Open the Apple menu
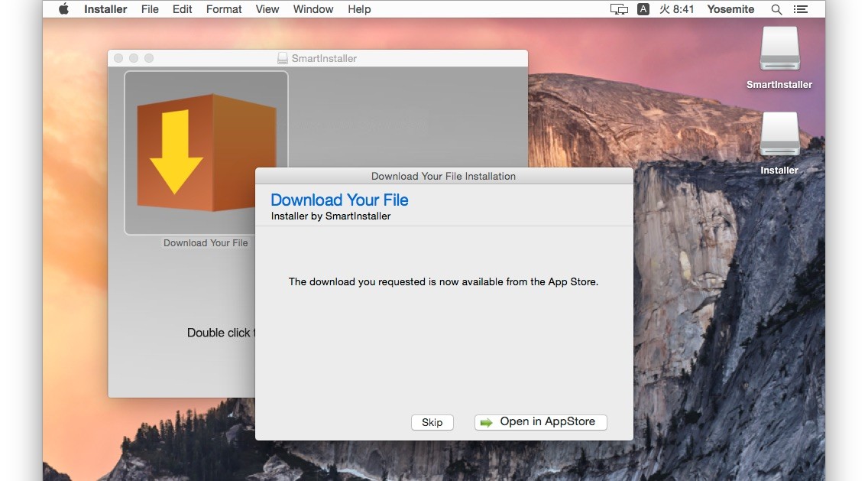Image resolution: width=868 pixels, height=481 pixels. (x=63, y=9)
